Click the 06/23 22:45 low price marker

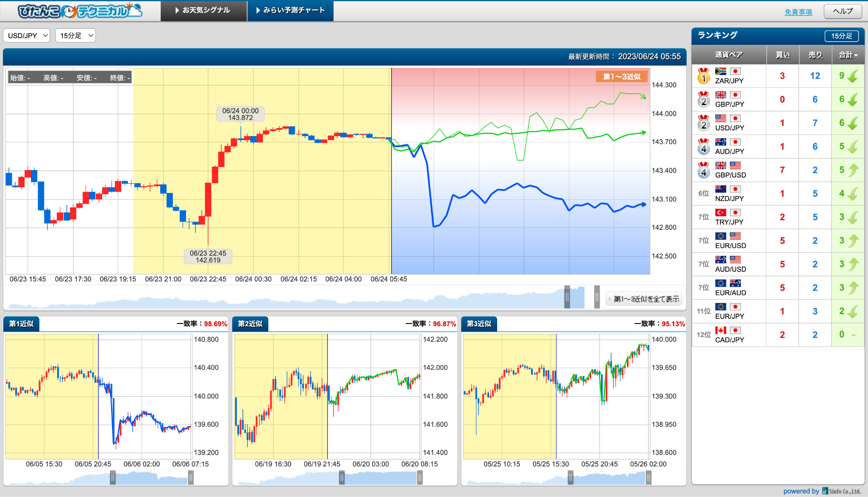pyautogui.click(x=208, y=257)
